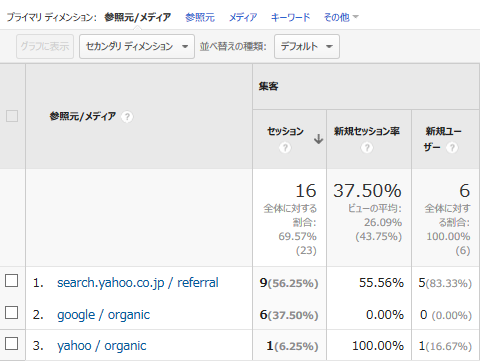
Task: Sort by 新規ユーザー column header
Action: pyautogui.click(x=442, y=139)
